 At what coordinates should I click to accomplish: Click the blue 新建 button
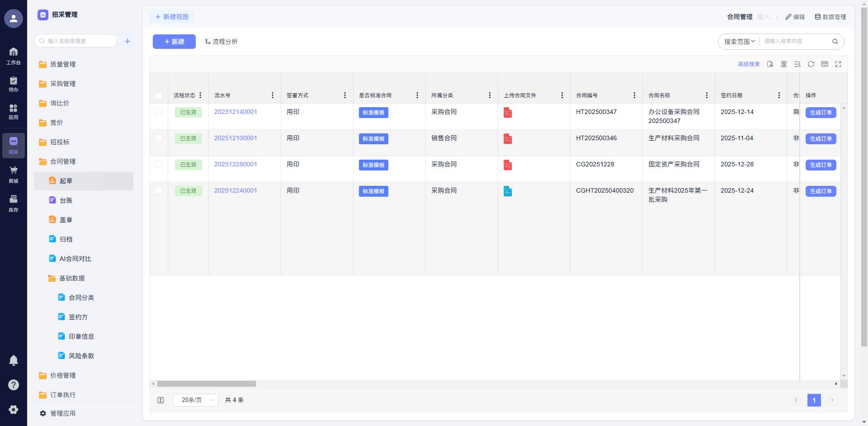point(174,42)
